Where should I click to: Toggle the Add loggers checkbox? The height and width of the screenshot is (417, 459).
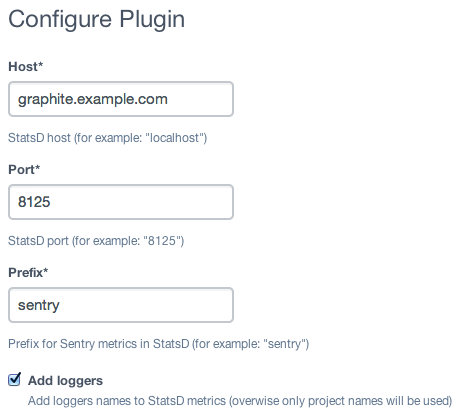tap(14, 379)
